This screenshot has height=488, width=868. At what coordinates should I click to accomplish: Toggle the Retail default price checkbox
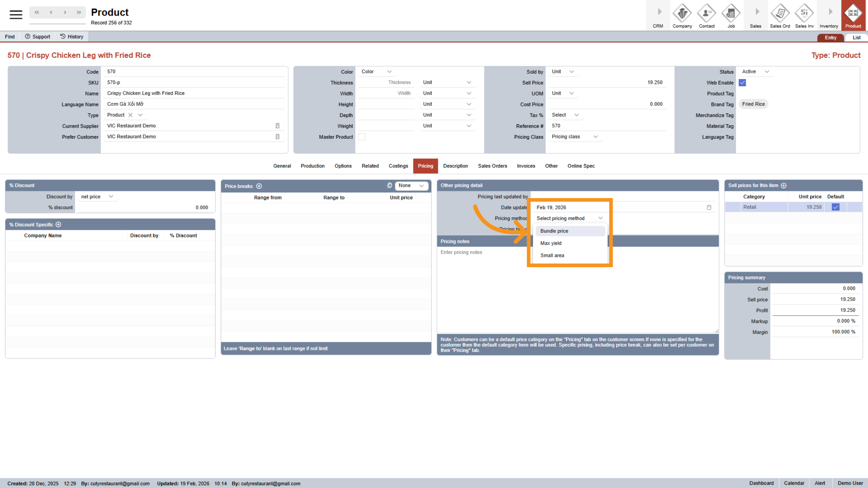coord(835,207)
